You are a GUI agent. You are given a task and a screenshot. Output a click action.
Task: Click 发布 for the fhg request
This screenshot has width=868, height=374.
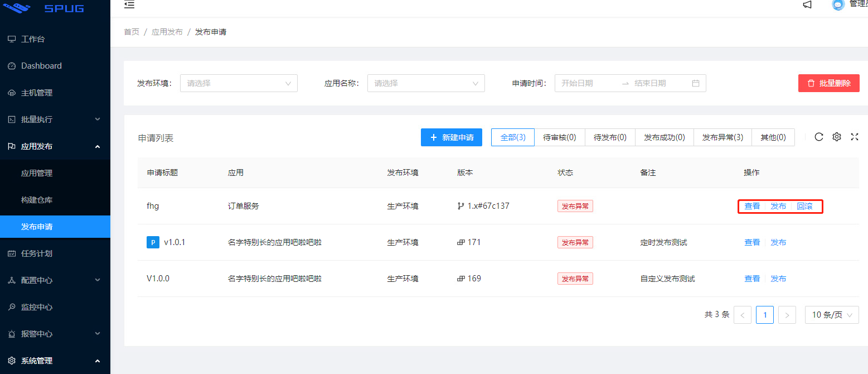coord(778,206)
